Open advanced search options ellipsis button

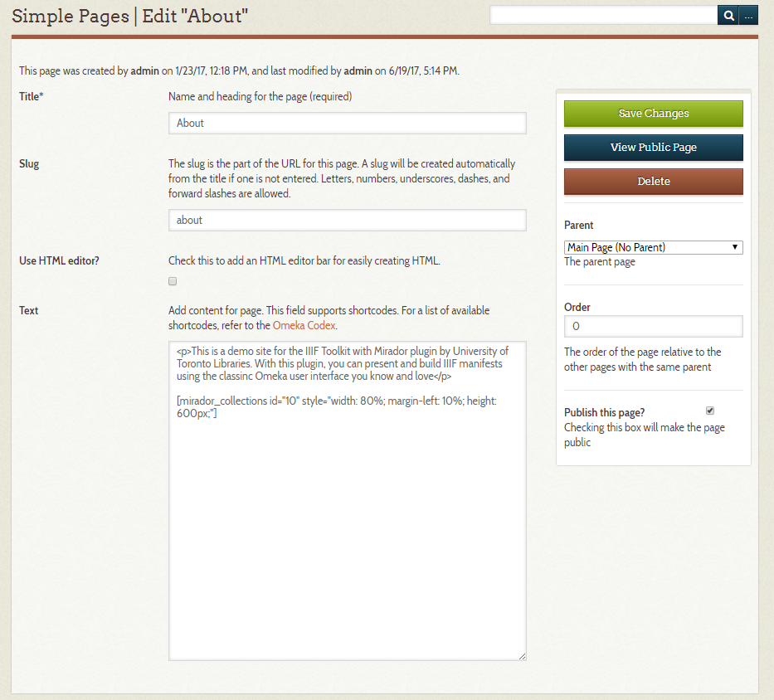[x=748, y=15]
